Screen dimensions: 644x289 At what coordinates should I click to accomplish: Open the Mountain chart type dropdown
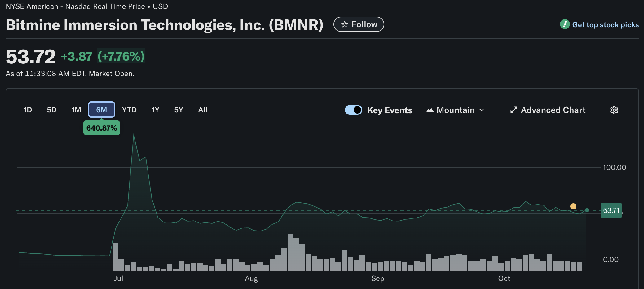tap(455, 110)
